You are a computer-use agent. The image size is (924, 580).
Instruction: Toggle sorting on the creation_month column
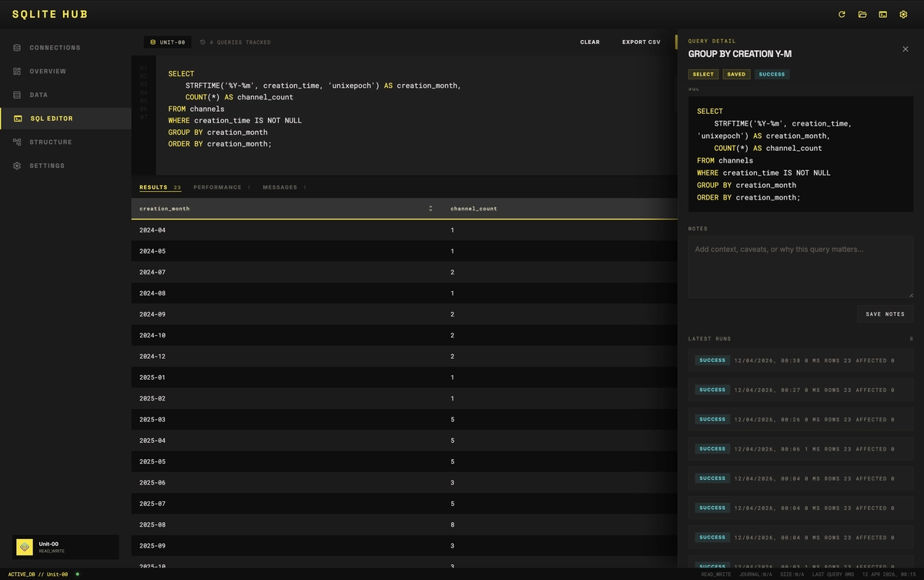pyautogui.click(x=165, y=208)
